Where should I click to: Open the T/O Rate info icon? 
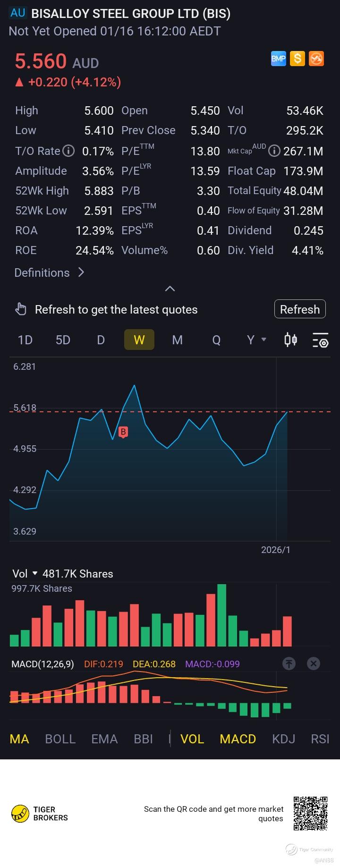(69, 151)
